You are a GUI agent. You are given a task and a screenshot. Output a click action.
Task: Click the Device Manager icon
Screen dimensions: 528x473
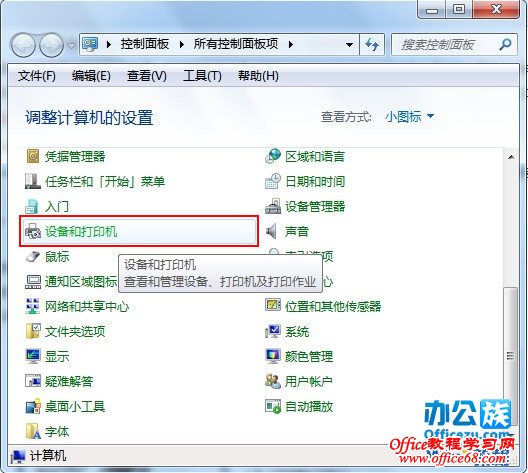pos(273,206)
